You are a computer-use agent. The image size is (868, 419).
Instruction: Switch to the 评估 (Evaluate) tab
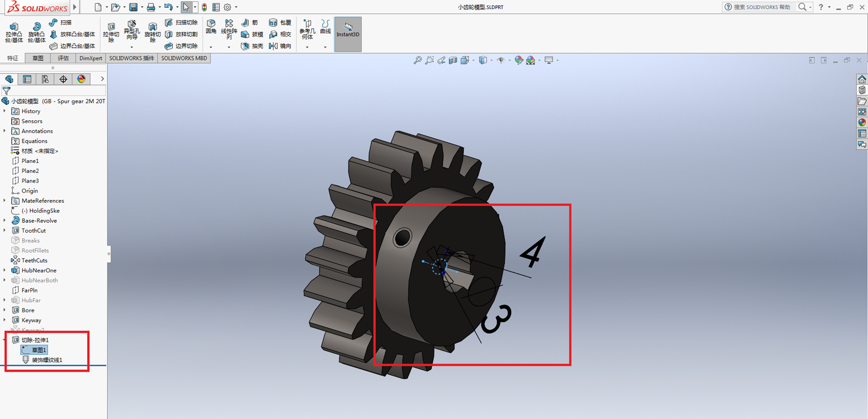tap(63, 58)
